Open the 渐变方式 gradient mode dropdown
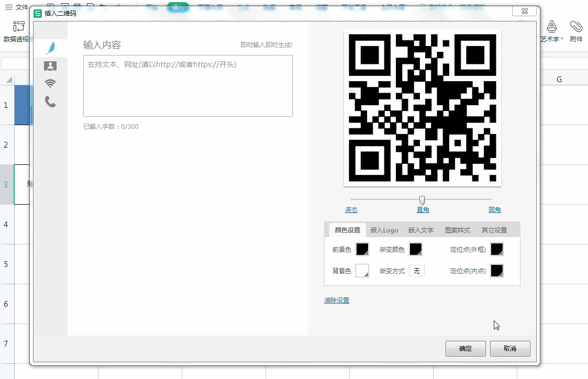Viewport: 588px width, 379px height. pos(417,271)
